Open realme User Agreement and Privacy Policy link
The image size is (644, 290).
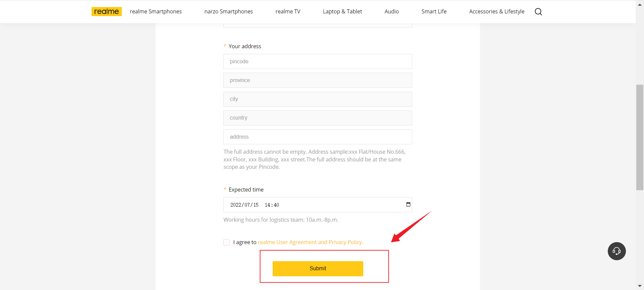310,242
